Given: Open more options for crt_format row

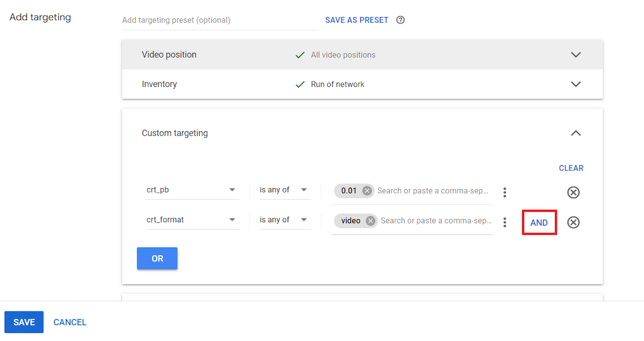Looking at the screenshot, I should point(505,222).
